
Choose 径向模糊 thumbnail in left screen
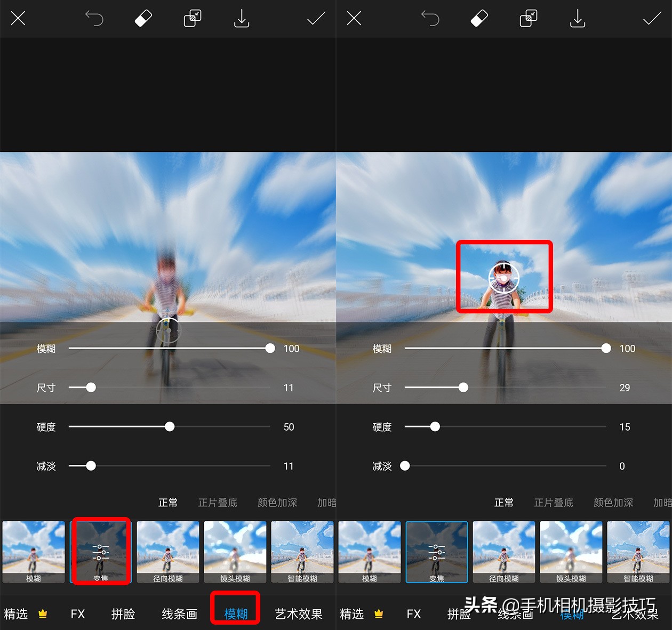[168, 552]
